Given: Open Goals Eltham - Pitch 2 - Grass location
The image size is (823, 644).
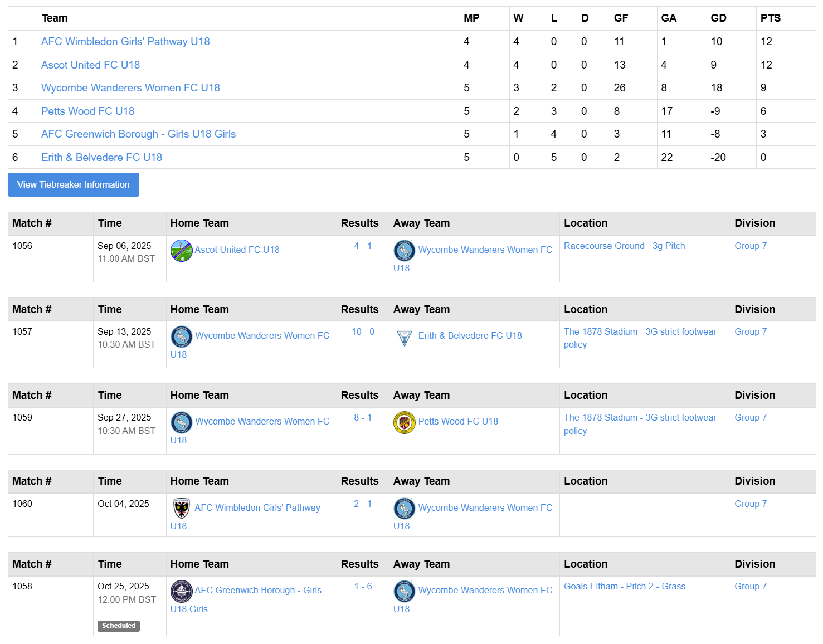Looking at the screenshot, I should point(625,586).
